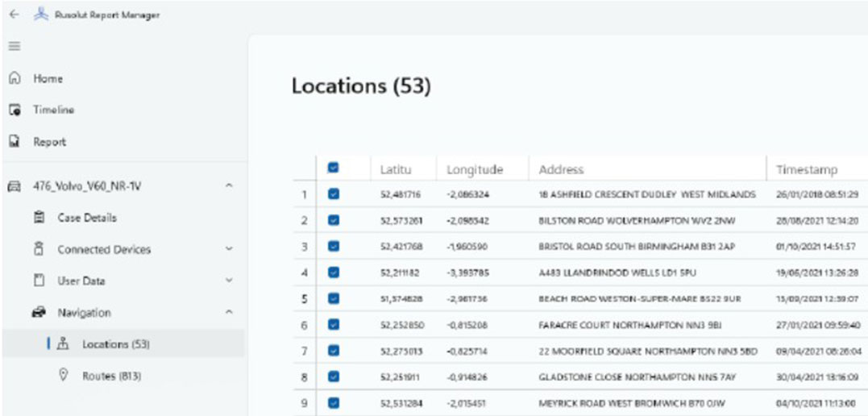868x416 pixels.
Task: Open Locations (53) in the sidebar
Action: coord(116,344)
